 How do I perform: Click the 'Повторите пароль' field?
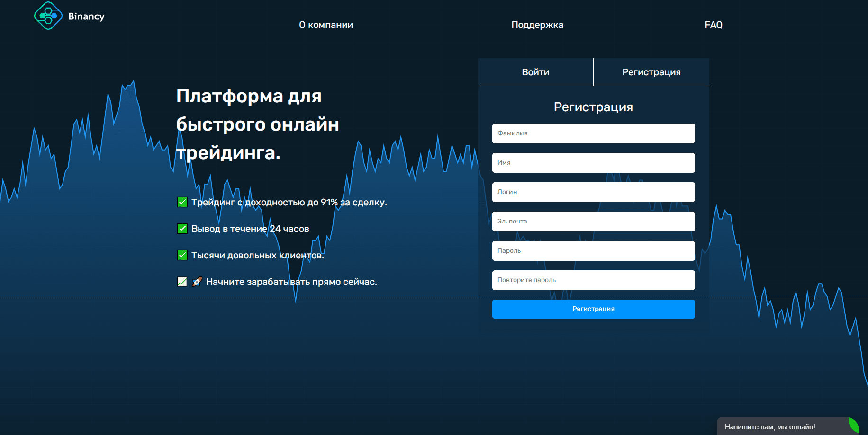593,280
